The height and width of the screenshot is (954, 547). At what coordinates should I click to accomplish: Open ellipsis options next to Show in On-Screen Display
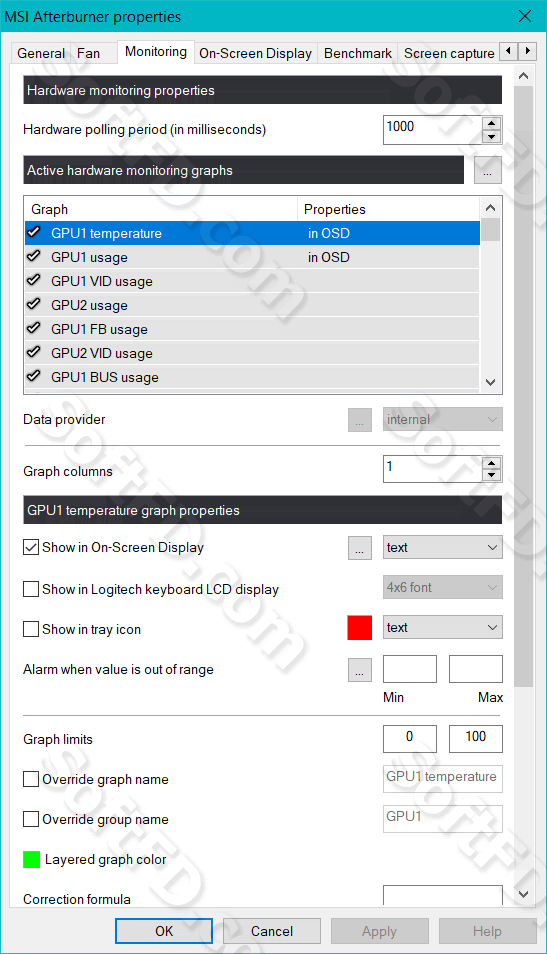(x=360, y=548)
